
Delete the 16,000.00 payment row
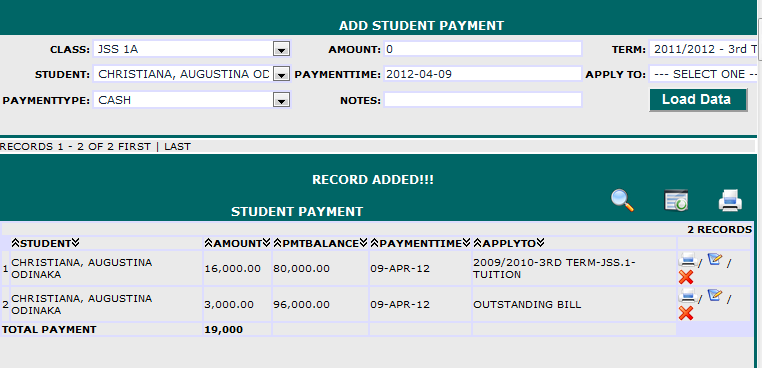[686, 278]
